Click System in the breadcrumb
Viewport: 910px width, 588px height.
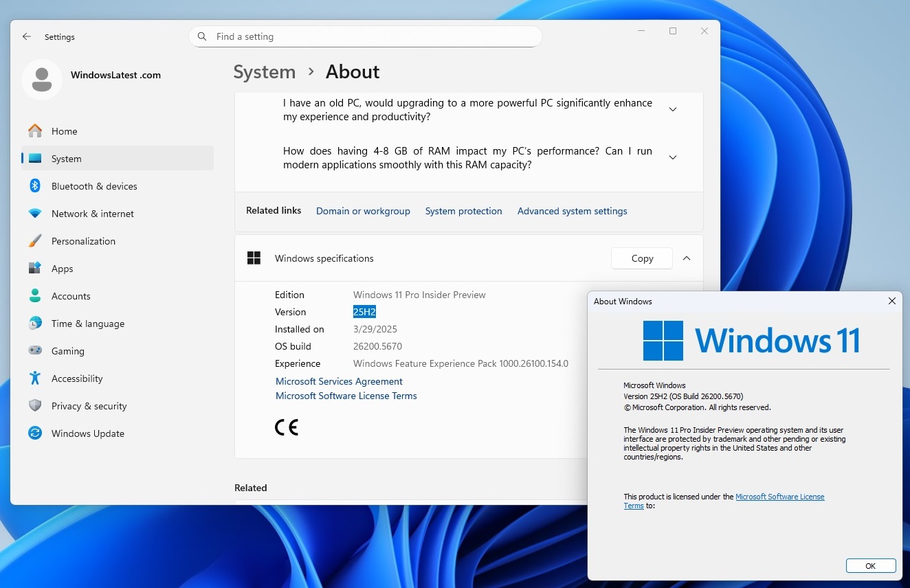click(264, 71)
